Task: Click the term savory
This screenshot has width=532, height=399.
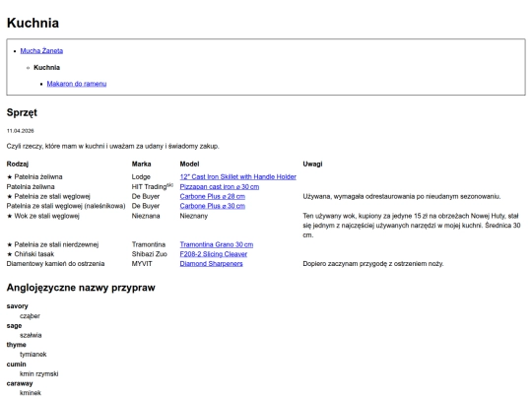Action: (18, 306)
